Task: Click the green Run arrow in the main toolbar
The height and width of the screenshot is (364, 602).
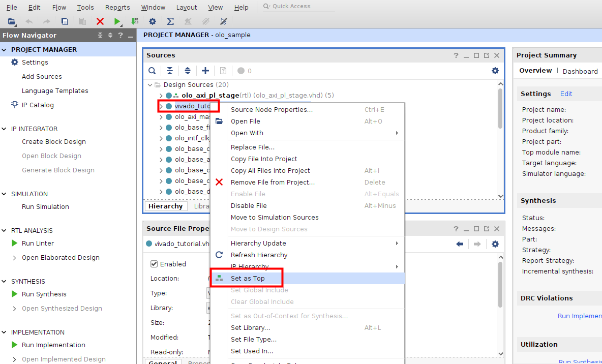Action: pyautogui.click(x=117, y=21)
